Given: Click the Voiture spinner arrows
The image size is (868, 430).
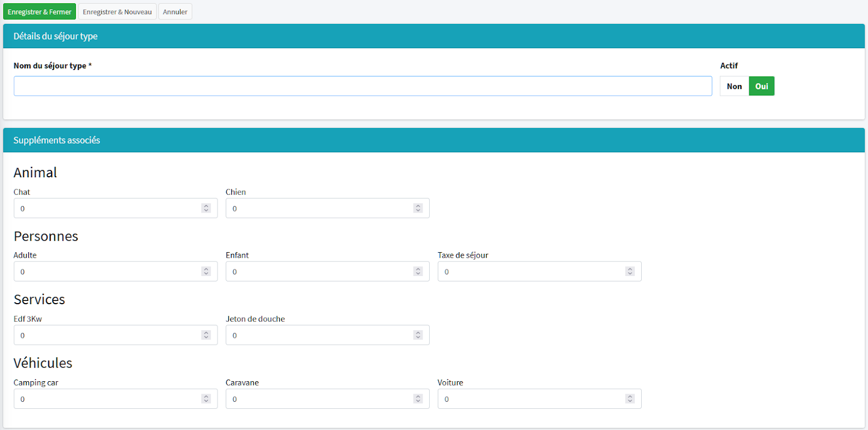Looking at the screenshot, I should [x=630, y=399].
